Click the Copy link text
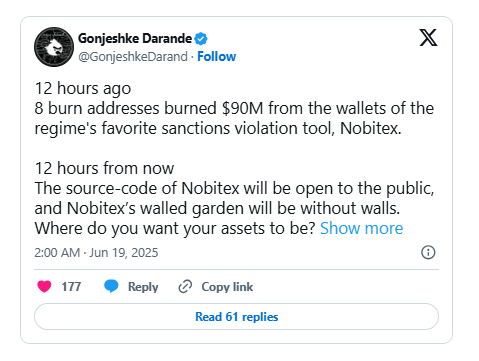Image resolution: width=479 pixels, height=361 pixels. click(227, 287)
